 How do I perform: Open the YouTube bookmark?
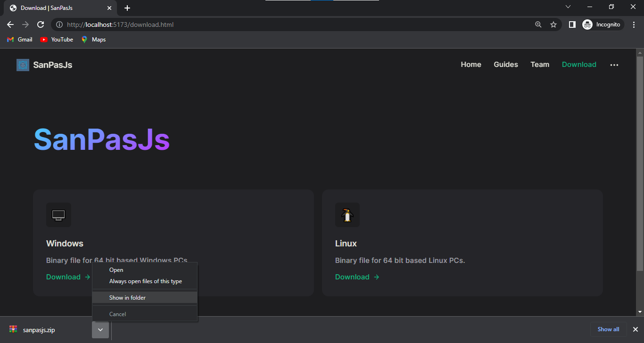pos(57,40)
